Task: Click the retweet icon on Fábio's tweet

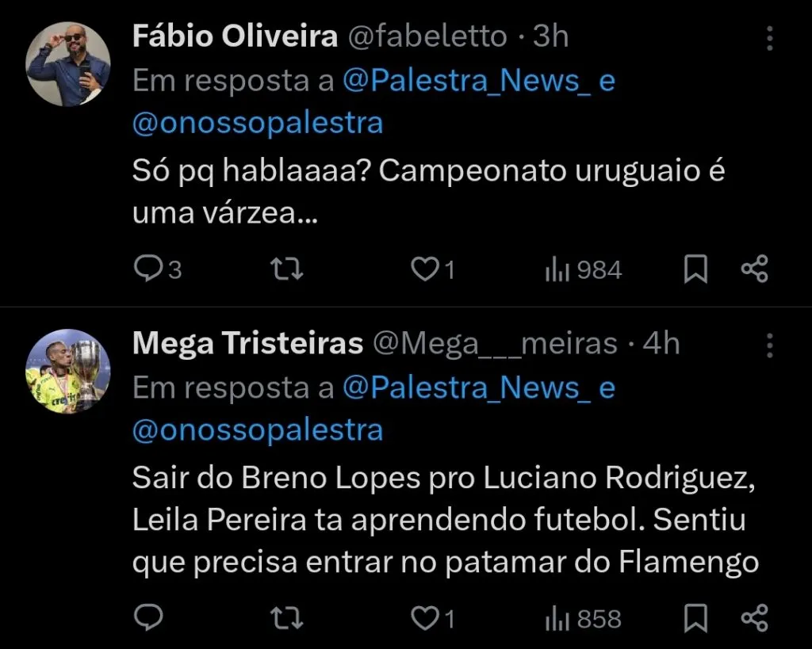Action: [x=287, y=269]
